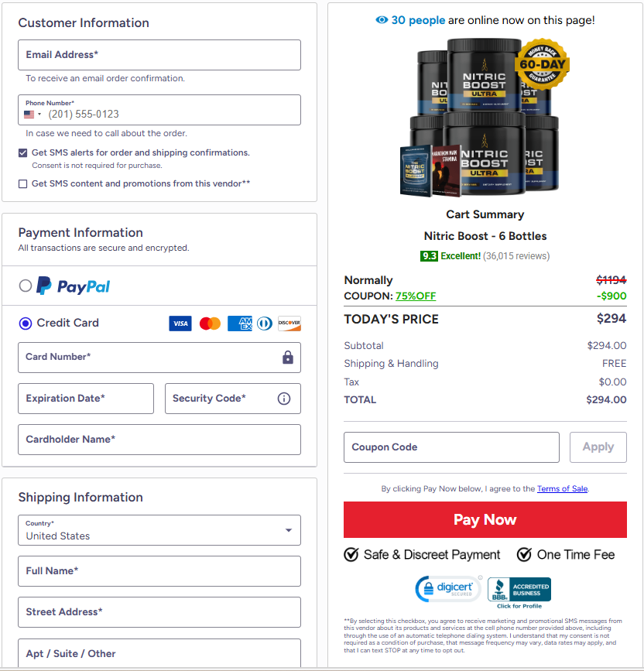Enable SMS content and promotions checkbox
The image size is (644, 671).
pos(22,183)
